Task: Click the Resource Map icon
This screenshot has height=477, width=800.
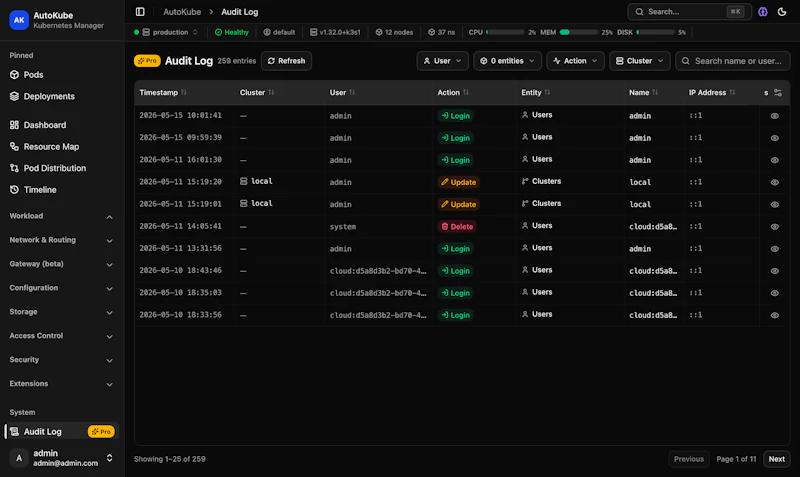Action: (14, 146)
